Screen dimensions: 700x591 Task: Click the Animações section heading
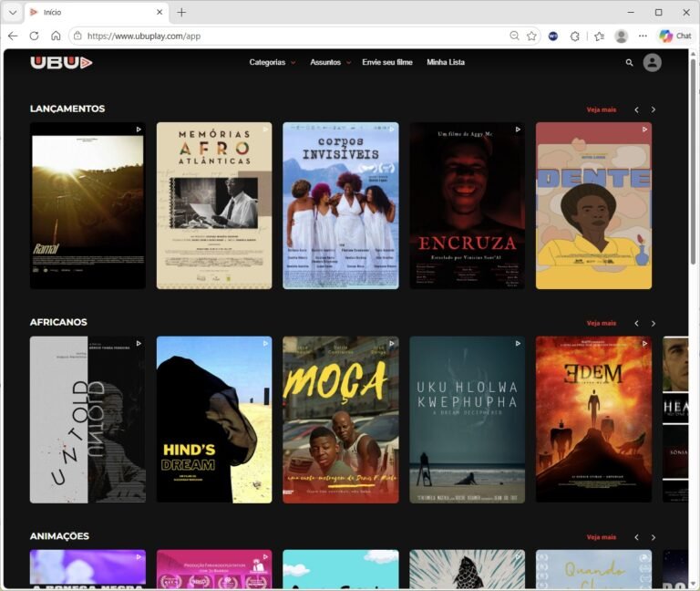tap(59, 536)
